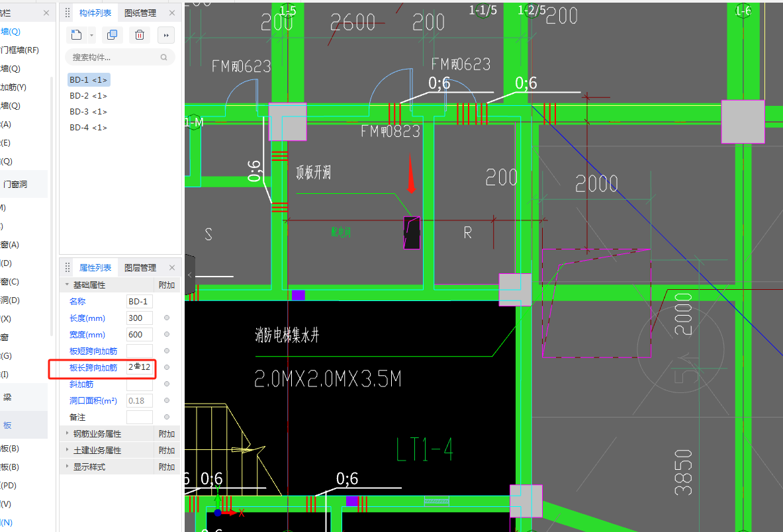Viewport: 783px width, 532px height.
Task: Focus the 搜索构件 search field
Action: click(120, 58)
